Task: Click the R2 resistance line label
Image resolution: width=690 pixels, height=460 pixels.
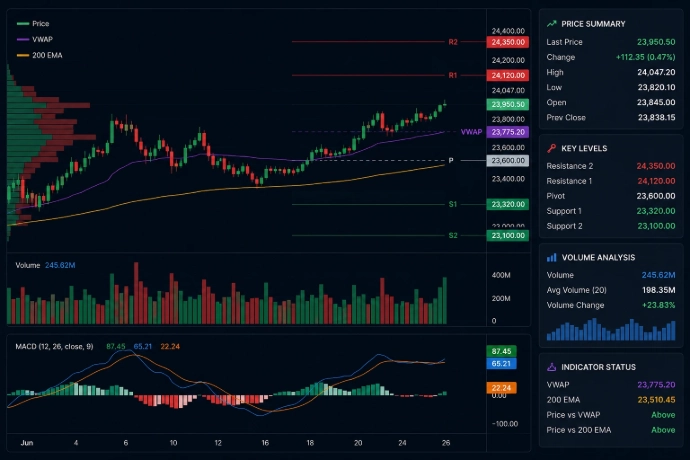Action: (453, 42)
